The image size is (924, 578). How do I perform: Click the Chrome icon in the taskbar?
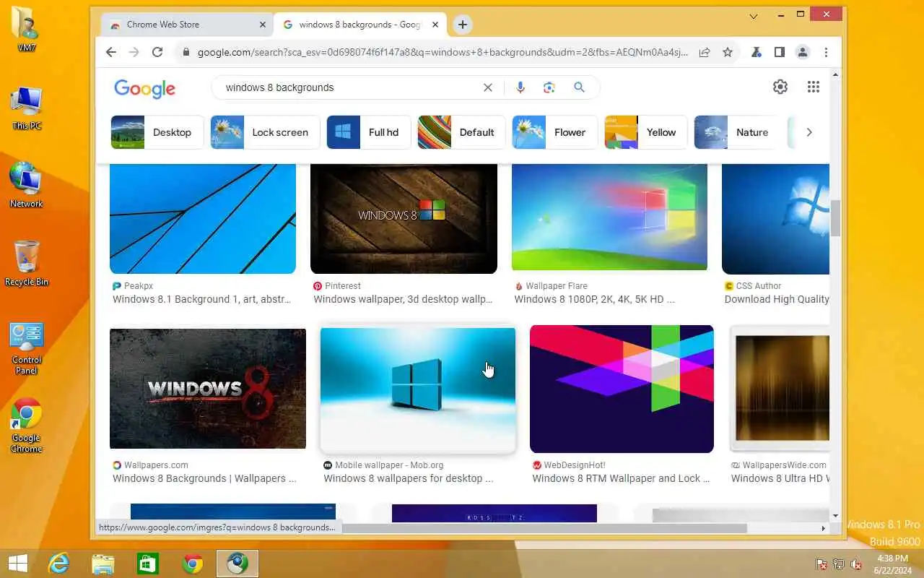(x=193, y=564)
